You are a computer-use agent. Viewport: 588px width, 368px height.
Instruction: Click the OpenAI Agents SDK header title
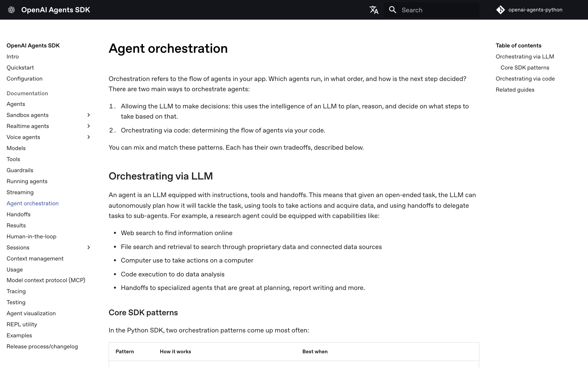coord(56,10)
